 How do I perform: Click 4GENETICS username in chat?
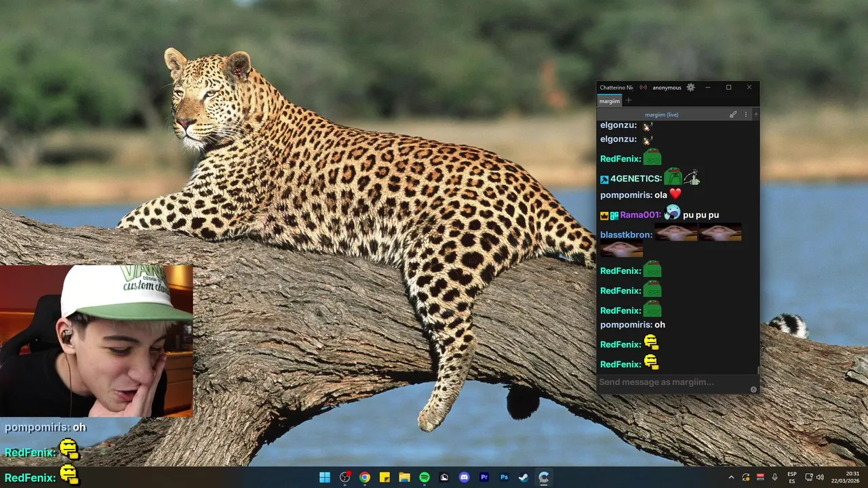636,179
